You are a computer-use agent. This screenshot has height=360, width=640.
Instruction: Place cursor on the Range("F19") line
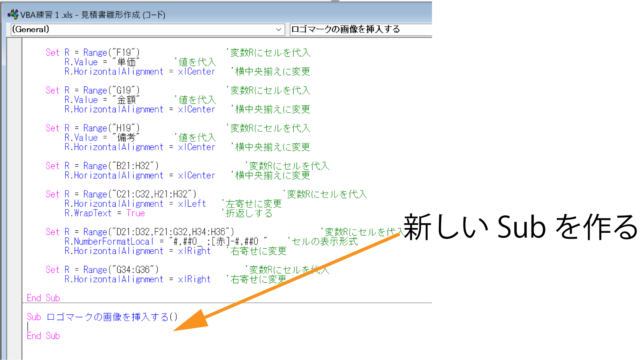coord(178,53)
